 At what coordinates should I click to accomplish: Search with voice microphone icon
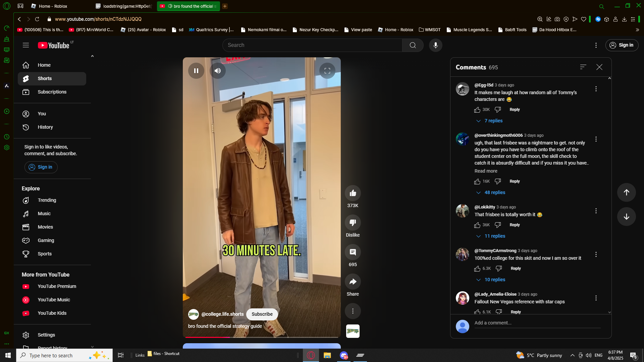coord(435,45)
